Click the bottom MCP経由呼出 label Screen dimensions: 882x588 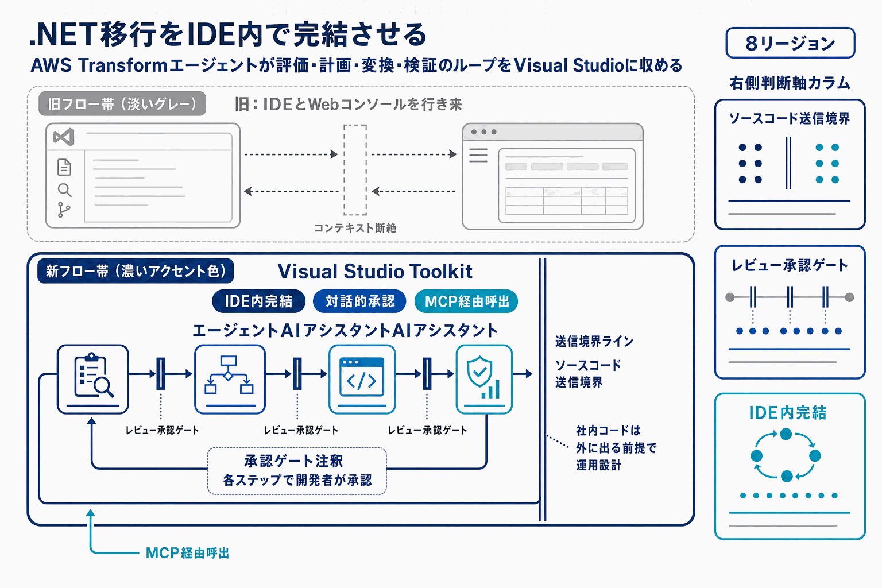[x=188, y=553]
